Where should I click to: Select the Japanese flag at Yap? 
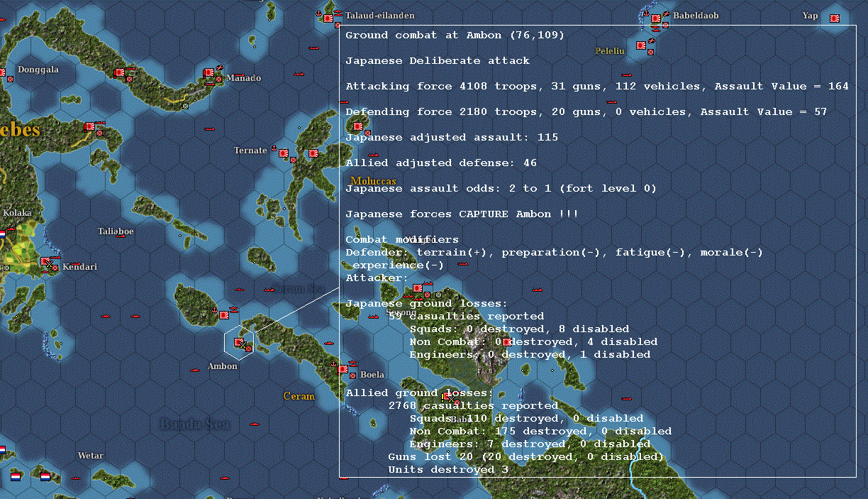(x=835, y=18)
